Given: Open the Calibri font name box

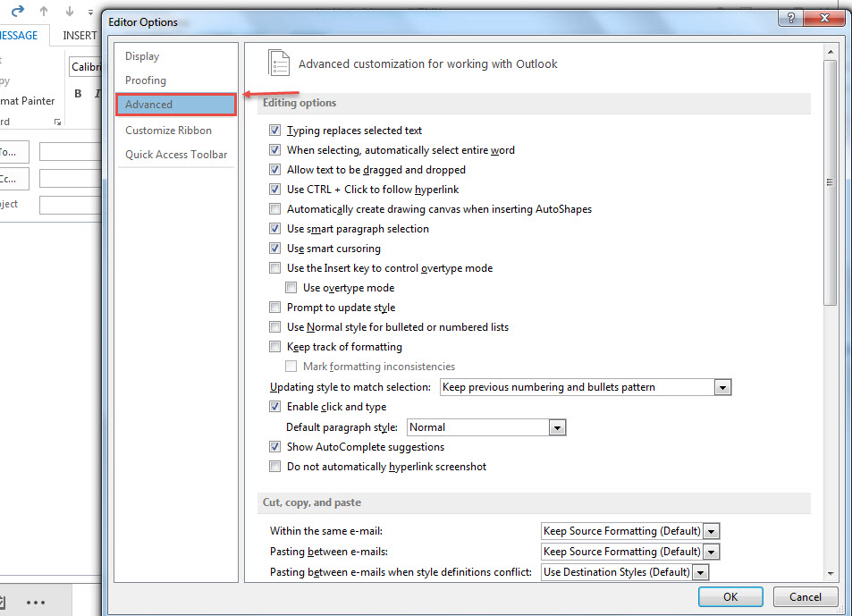Looking at the screenshot, I should [x=85, y=67].
